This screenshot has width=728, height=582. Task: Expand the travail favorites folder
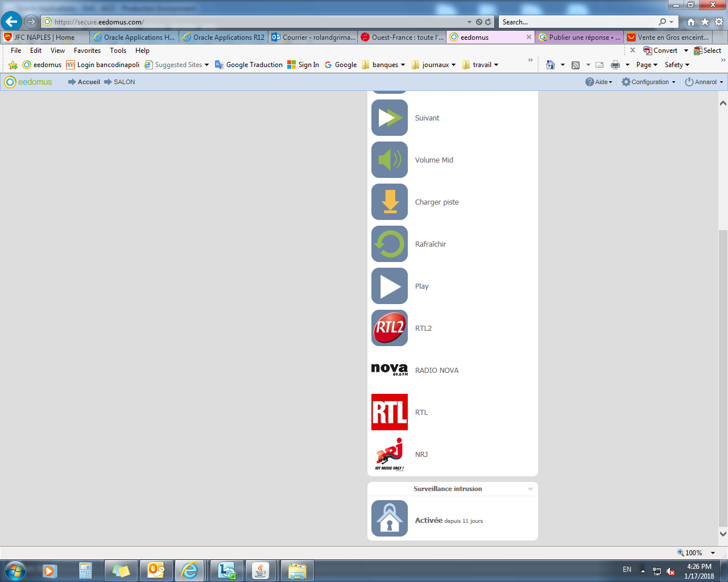[x=481, y=65]
